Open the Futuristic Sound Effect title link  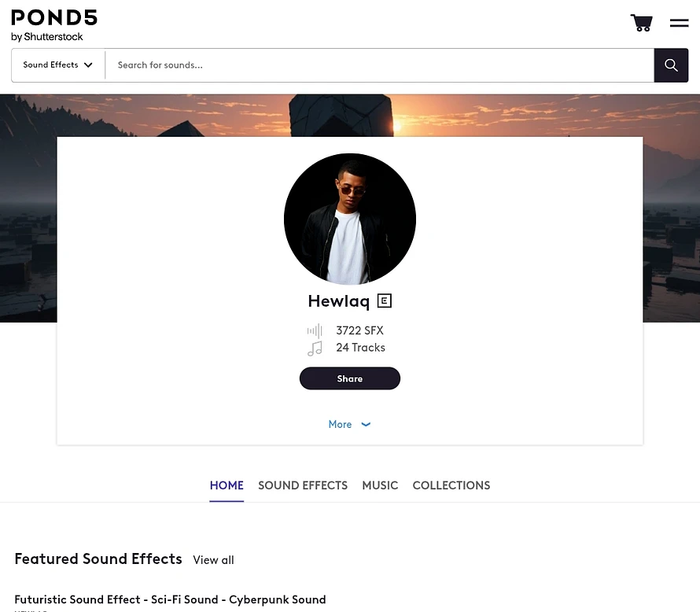coord(170,599)
